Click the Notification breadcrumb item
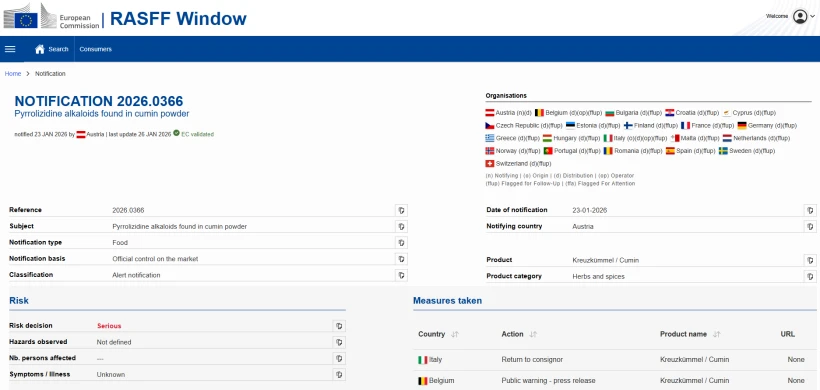Image resolution: width=820 pixels, height=390 pixels. 50,74
